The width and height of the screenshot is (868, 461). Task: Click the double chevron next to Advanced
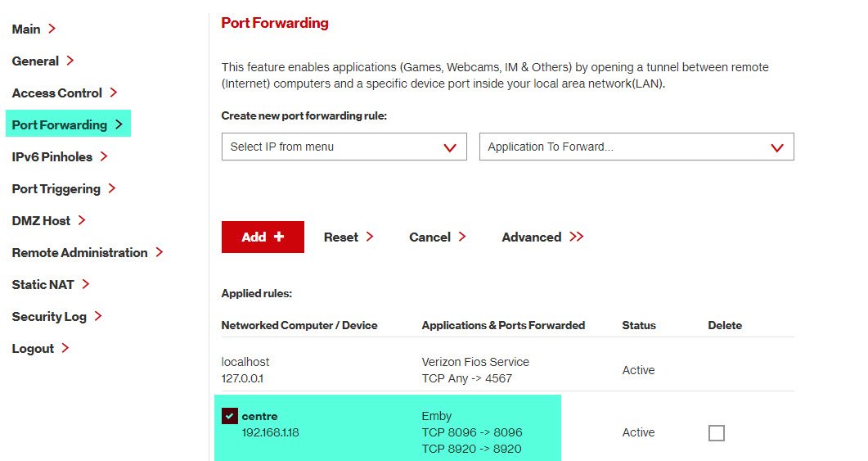pyautogui.click(x=577, y=237)
